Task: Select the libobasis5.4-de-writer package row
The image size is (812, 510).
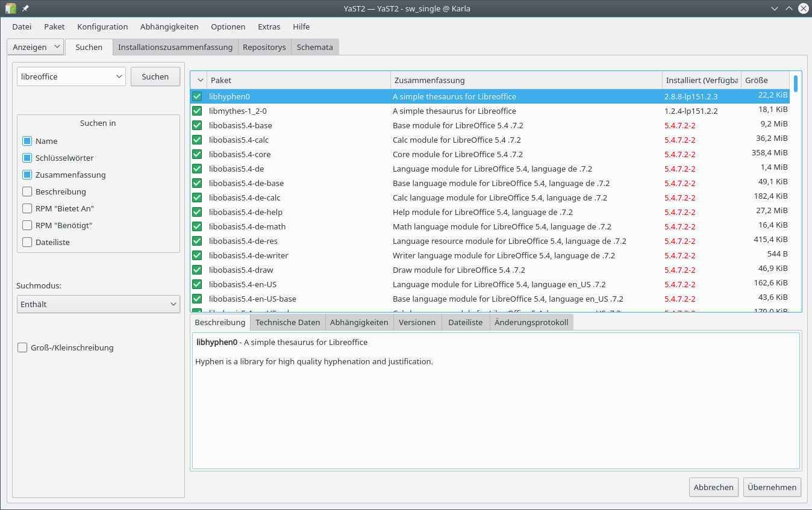Action: tap(490, 255)
